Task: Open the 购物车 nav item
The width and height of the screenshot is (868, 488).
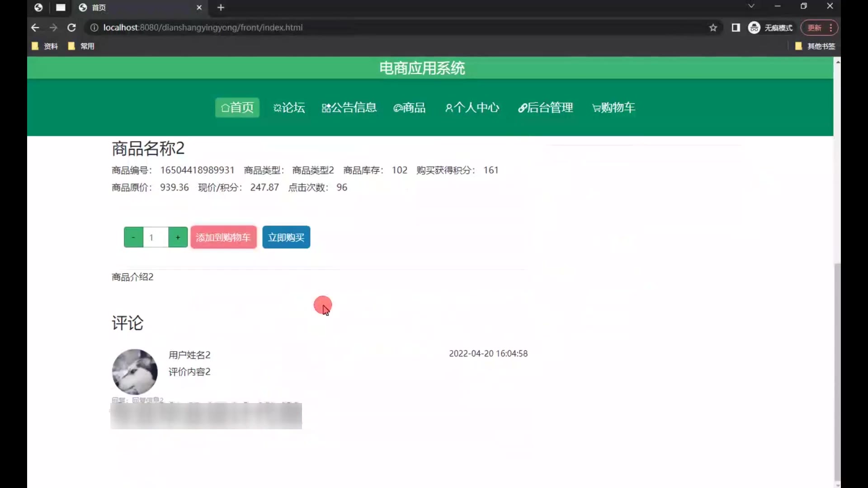Action: point(613,108)
